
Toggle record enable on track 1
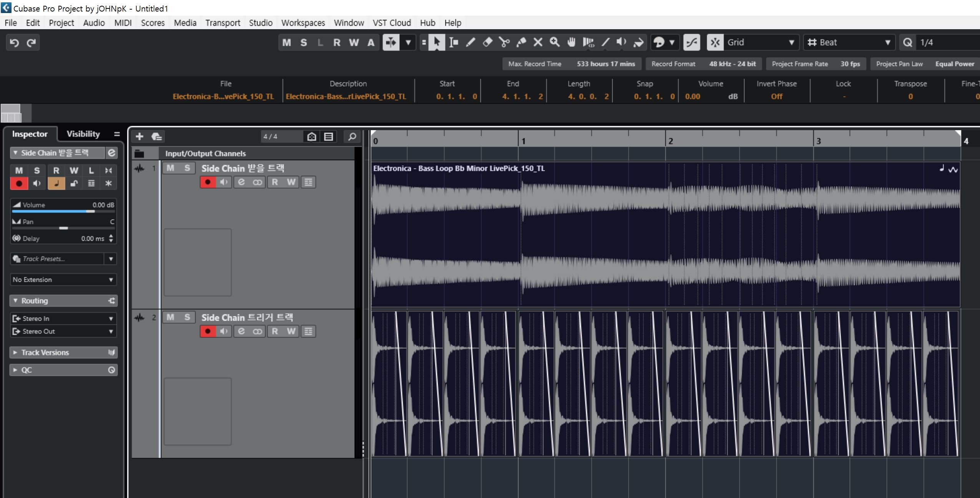tap(208, 182)
